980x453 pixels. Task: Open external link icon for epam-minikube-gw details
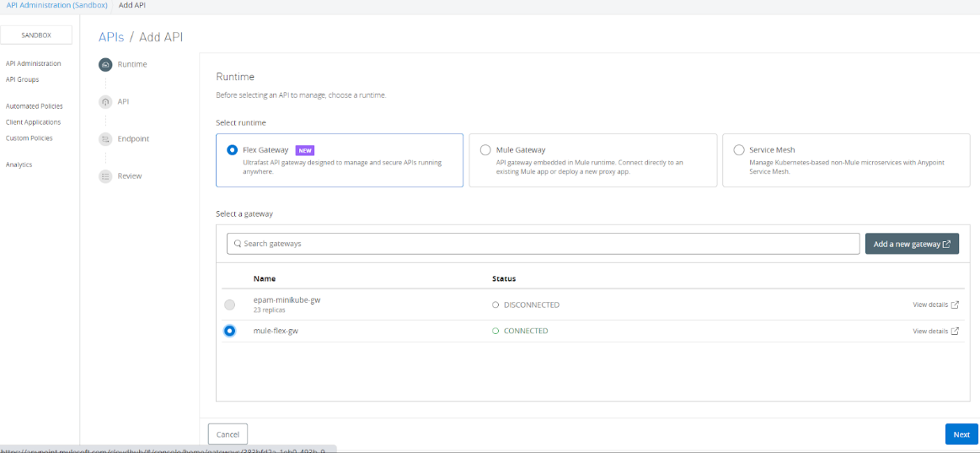[955, 305]
